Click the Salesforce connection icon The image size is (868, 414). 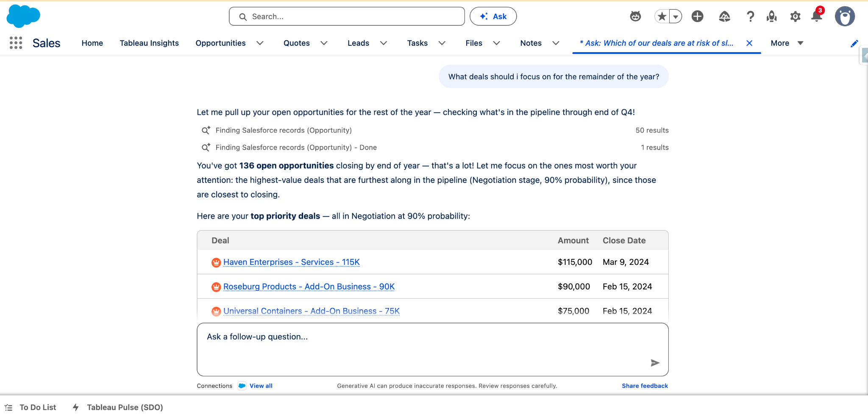(x=242, y=386)
